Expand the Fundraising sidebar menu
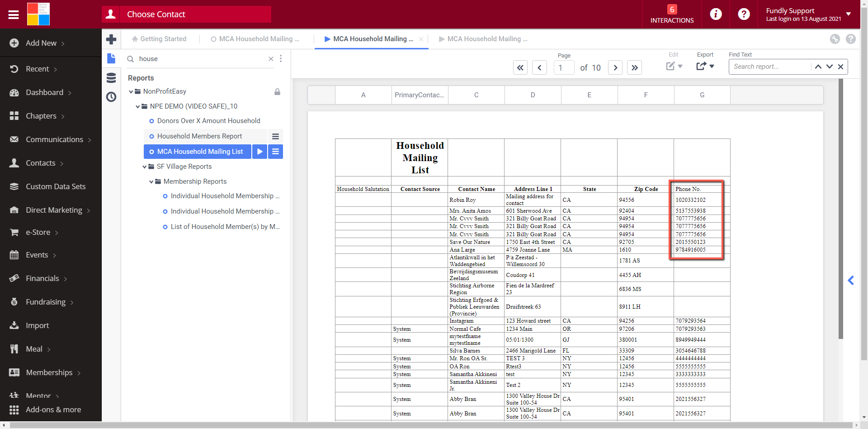The image size is (868, 429). point(46,302)
